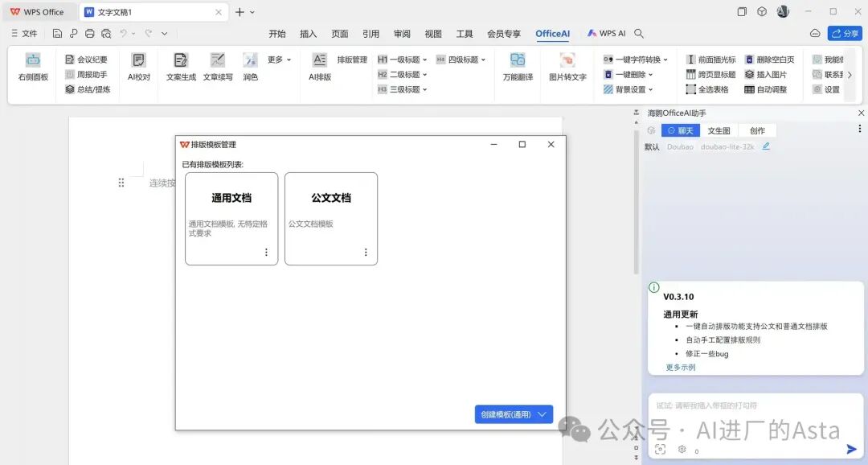Switch to the 开始 ribbon tab
This screenshot has height=465, width=868.
click(277, 34)
